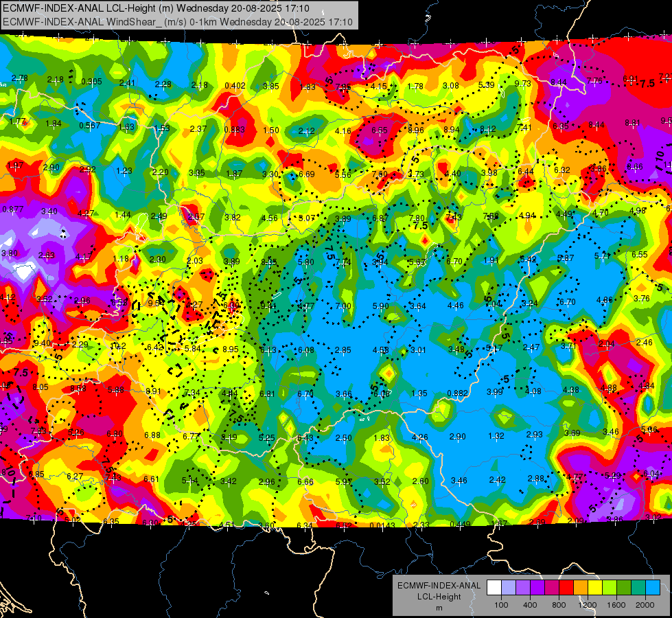Click the map value 3.76

pyautogui.click(x=642, y=298)
